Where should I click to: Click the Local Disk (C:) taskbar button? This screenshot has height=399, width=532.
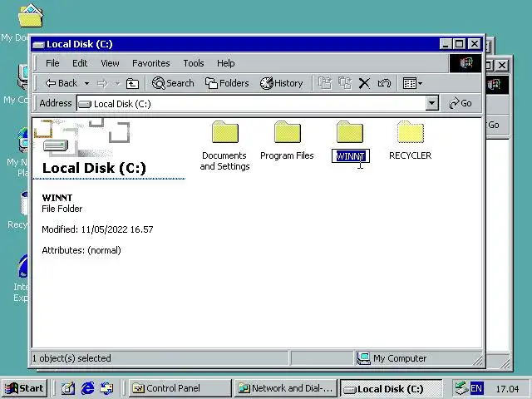coord(391,388)
